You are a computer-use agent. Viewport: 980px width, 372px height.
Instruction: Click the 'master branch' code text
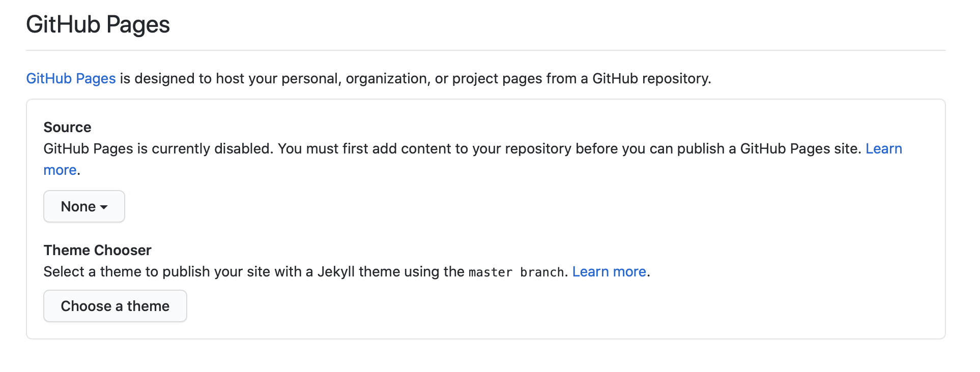click(516, 272)
